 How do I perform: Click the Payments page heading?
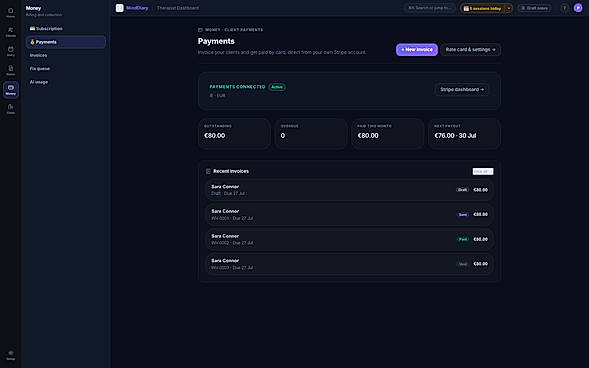coord(216,41)
